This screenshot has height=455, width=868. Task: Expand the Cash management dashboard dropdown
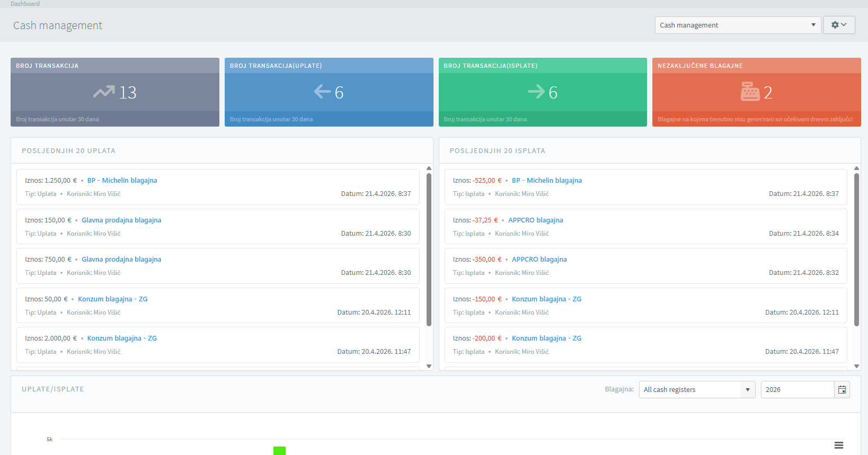[737, 25]
